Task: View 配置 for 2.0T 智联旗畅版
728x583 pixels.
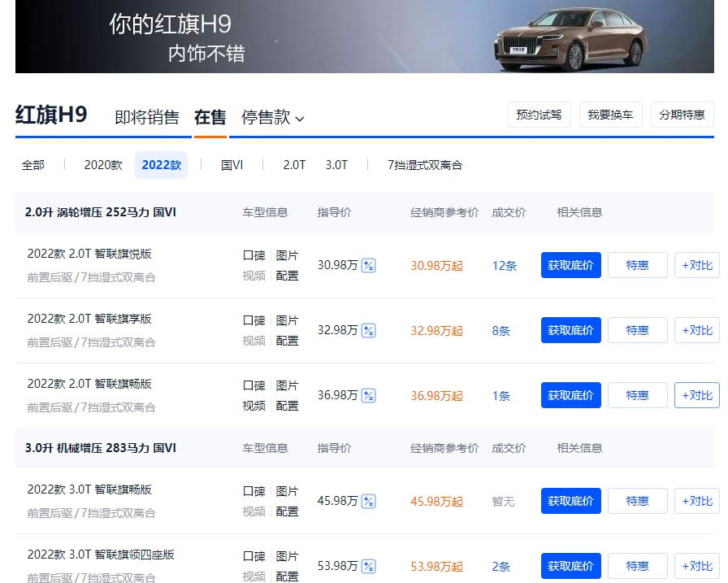Action: [x=287, y=406]
